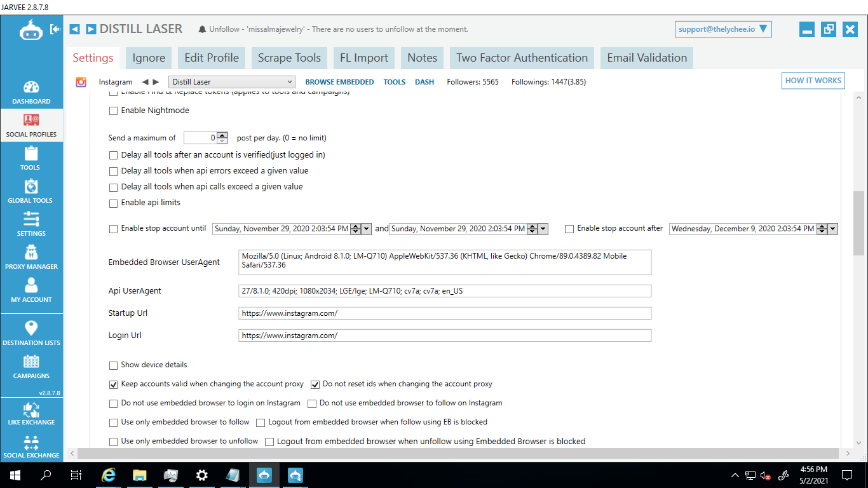The height and width of the screenshot is (488, 868).
Task: Open My Account in the sidebar
Action: 31,290
